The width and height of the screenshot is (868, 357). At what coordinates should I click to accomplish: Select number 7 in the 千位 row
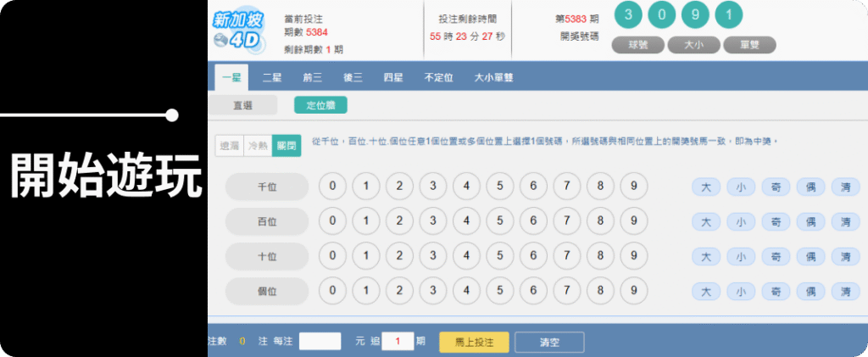click(567, 187)
